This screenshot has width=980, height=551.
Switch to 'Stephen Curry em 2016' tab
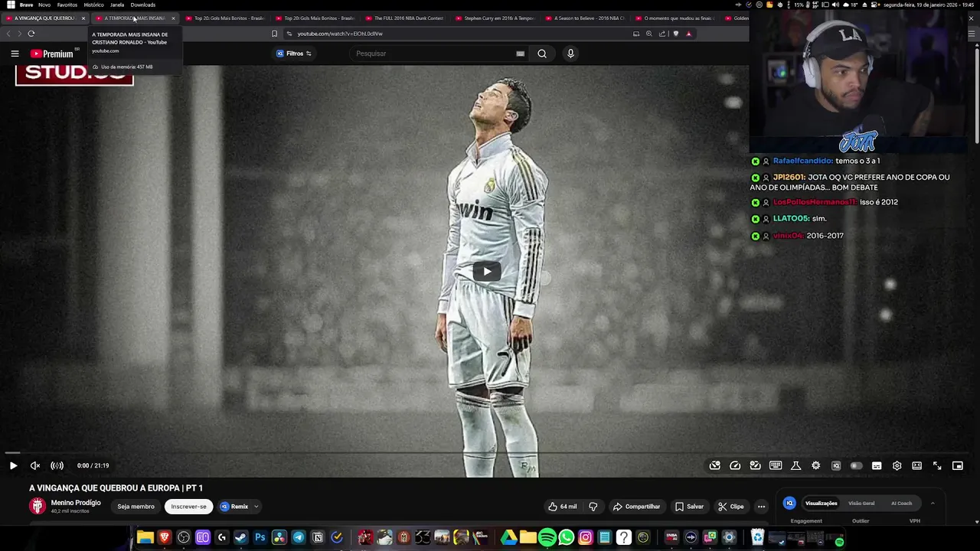pos(494,18)
